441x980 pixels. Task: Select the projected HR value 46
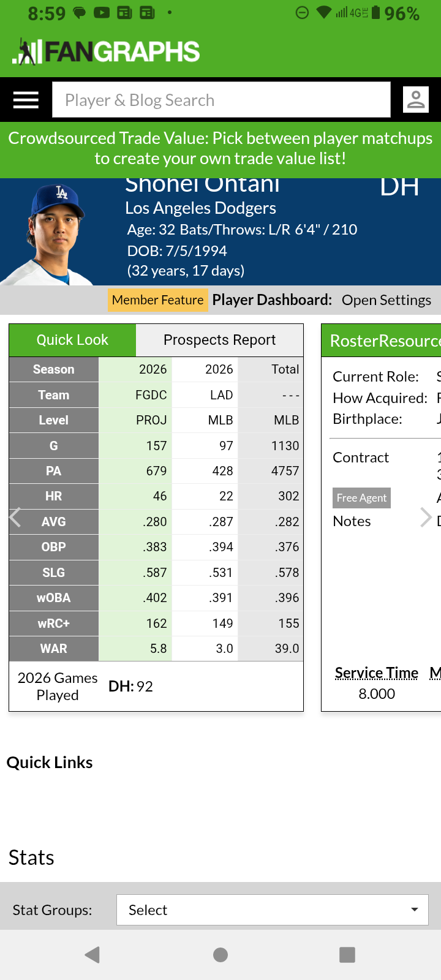tap(160, 496)
